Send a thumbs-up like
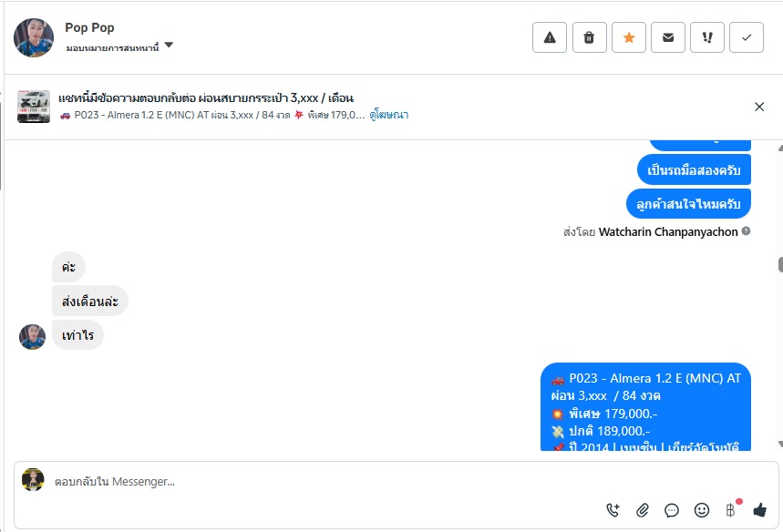 point(759,509)
